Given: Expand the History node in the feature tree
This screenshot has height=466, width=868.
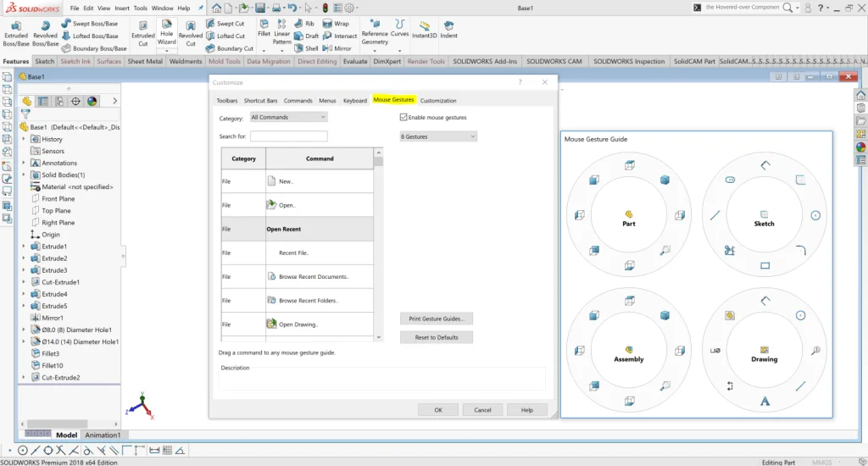Looking at the screenshot, I should coord(24,140).
